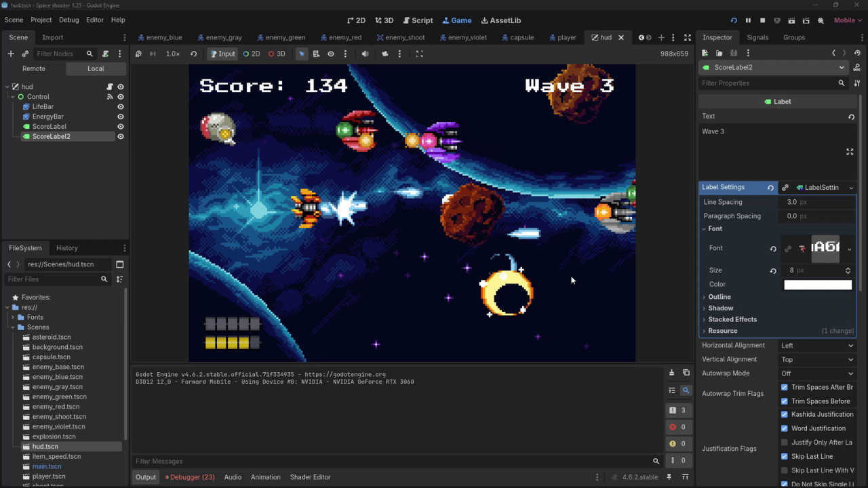Screen dimensions: 868x488
Task: Hide the LifeBar node
Action: click(121, 106)
